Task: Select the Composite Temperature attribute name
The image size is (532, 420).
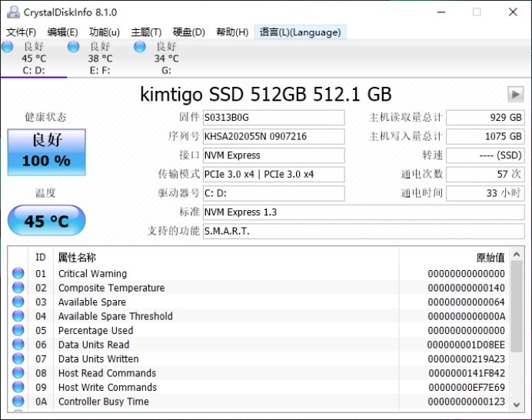Action: 111,288
